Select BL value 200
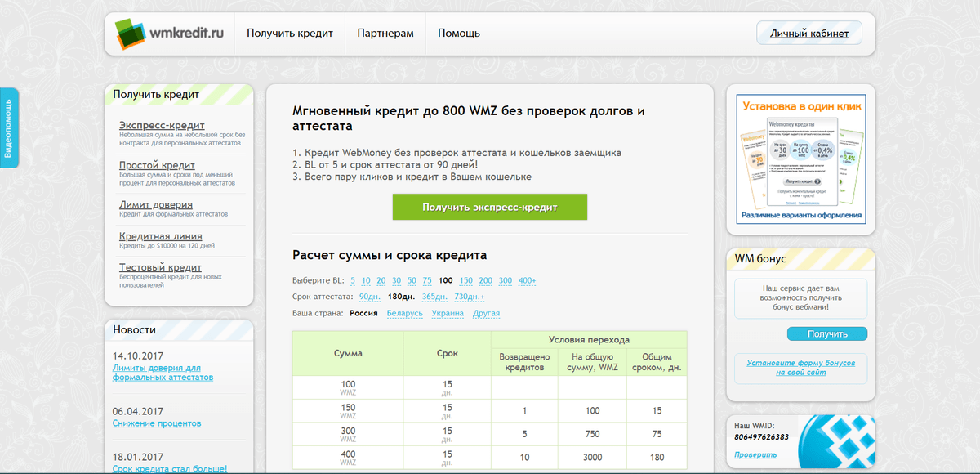This screenshot has width=980, height=474. click(x=486, y=280)
